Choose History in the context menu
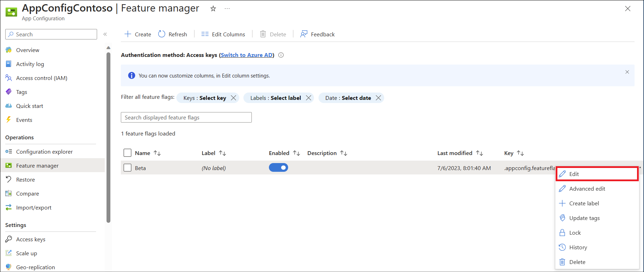Screen dimensions: 644x272 click(597, 247)
